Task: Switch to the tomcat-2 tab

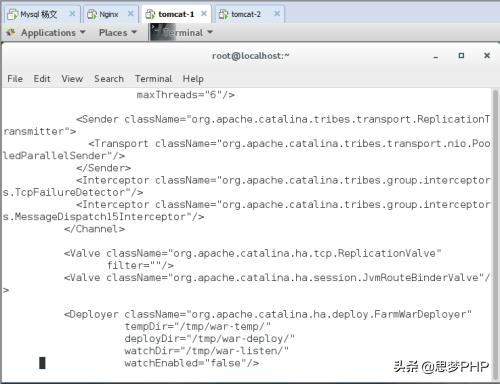Action: (249, 14)
